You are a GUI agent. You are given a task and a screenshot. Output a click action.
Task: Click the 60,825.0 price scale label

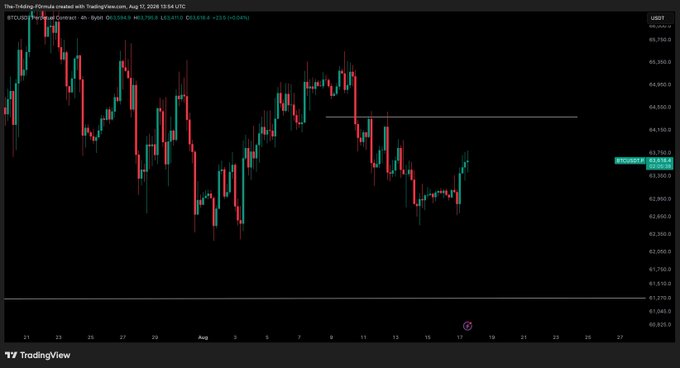tap(660, 325)
